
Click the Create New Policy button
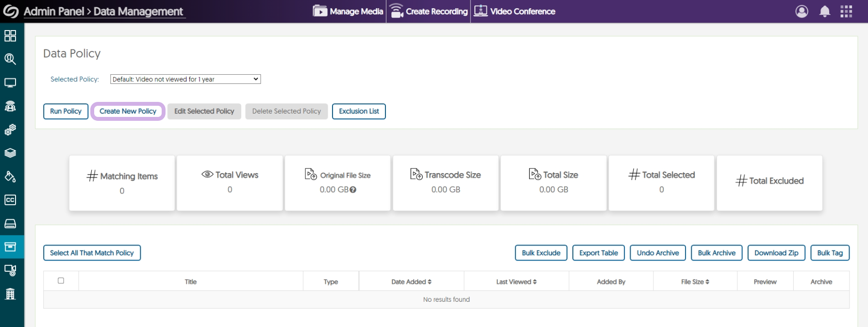point(128,111)
